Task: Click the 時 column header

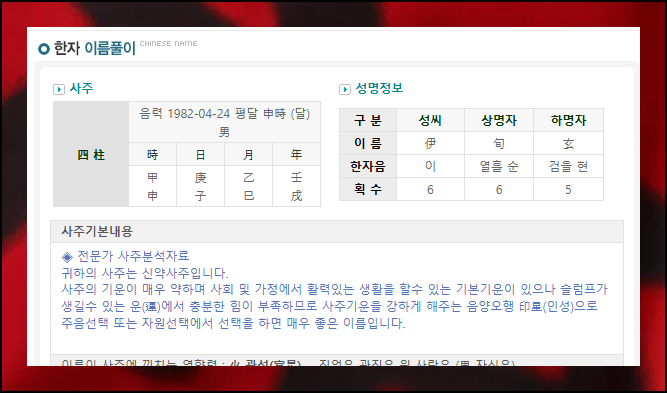Action: tap(153, 154)
